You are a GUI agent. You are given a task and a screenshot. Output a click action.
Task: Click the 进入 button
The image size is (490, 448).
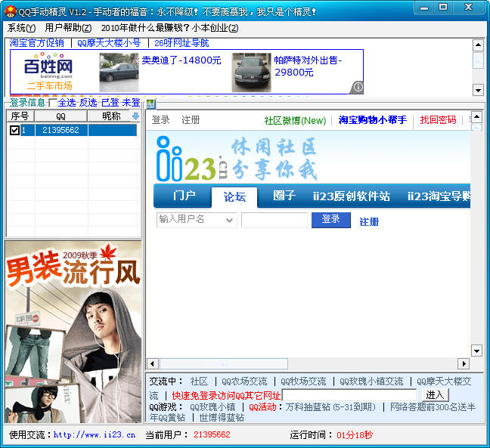coord(435,395)
